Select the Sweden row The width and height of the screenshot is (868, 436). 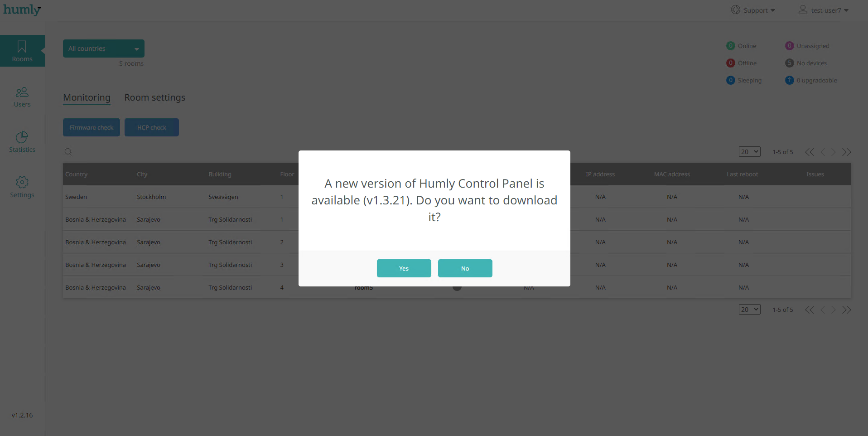(457, 197)
